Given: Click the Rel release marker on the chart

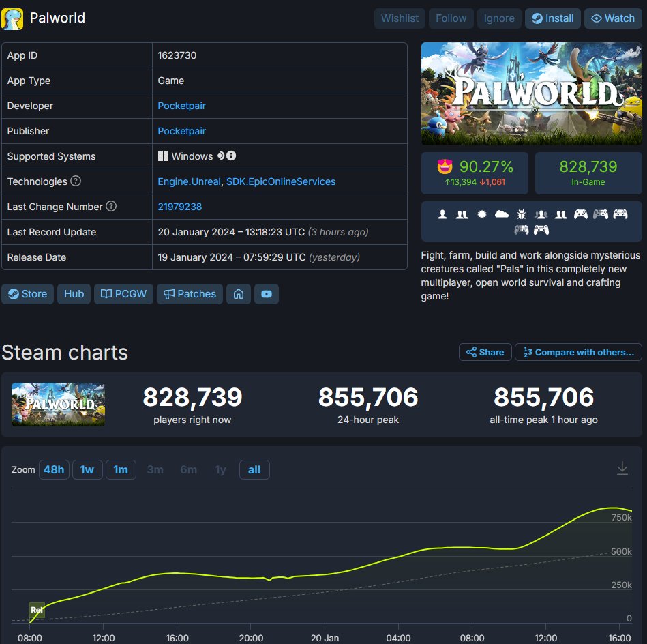Looking at the screenshot, I should (x=37, y=610).
